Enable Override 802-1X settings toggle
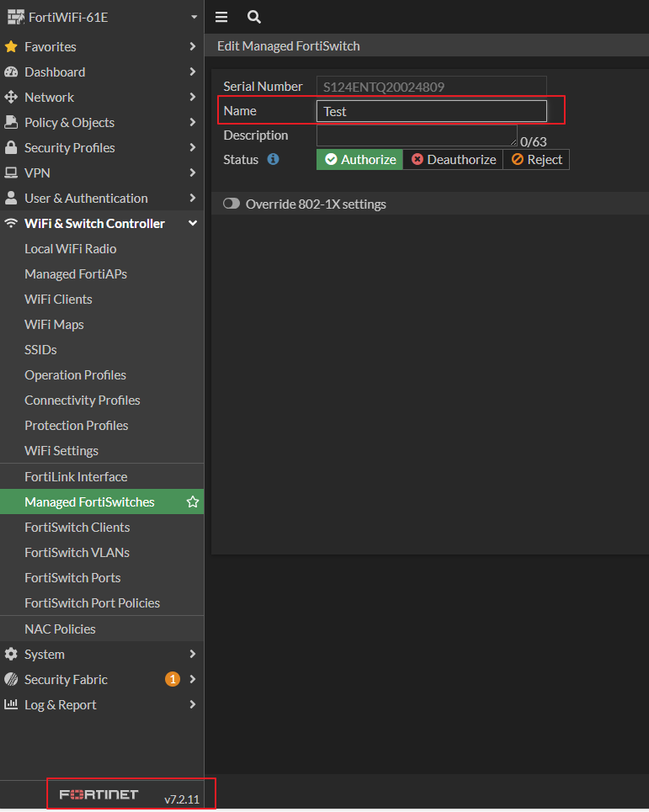 (x=232, y=204)
